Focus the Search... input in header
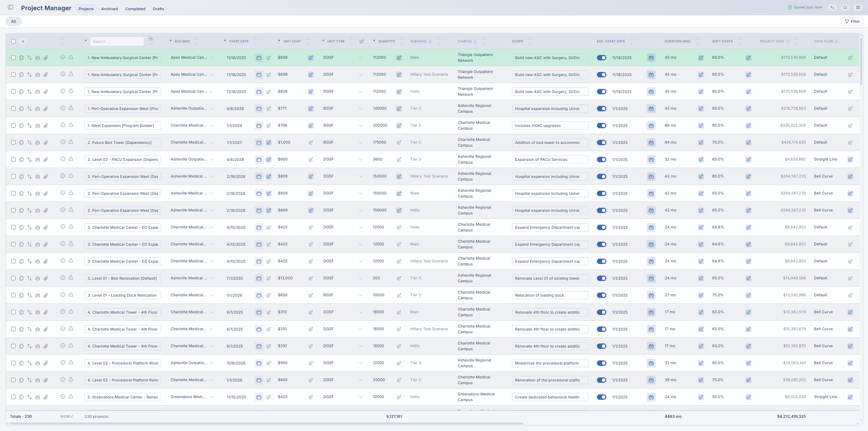 pos(117,41)
